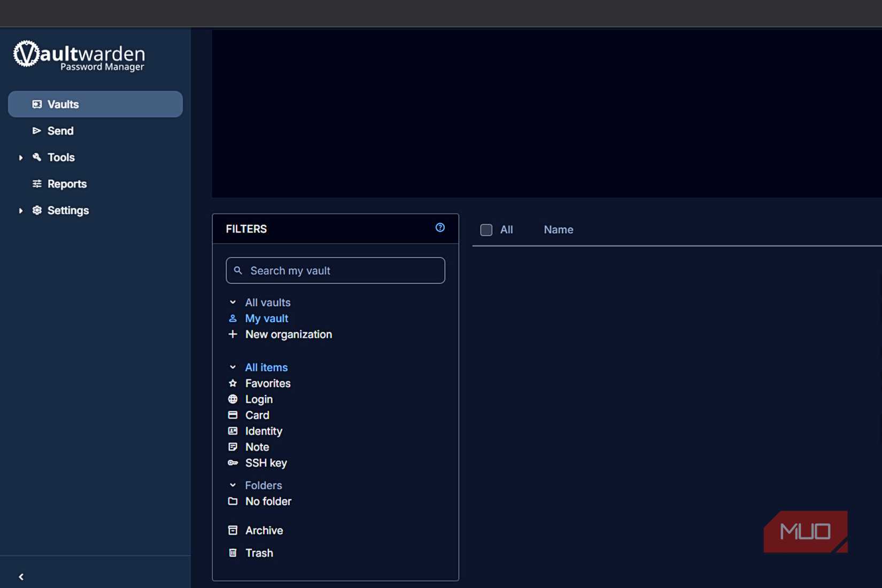Screen dimensions: 882x588
Task: Select the Folders heading
Action: pyautogui.click(x=264, y=485)
